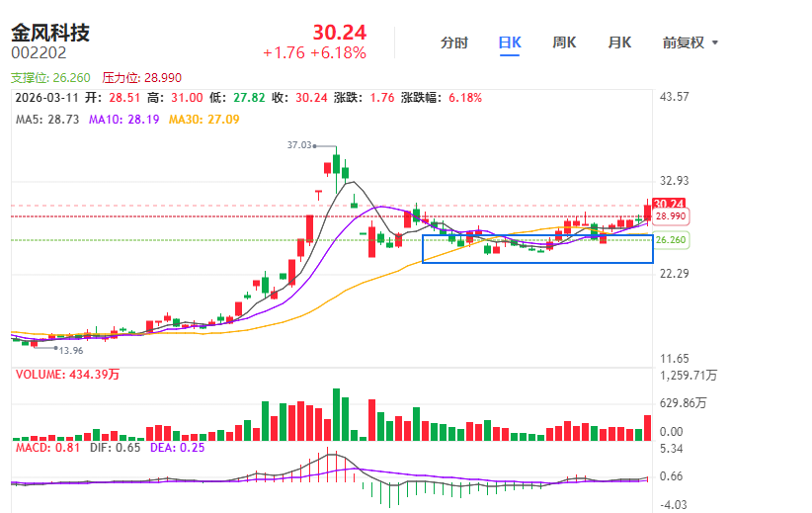812x513 pixels.
Task: Click the 37.03 high price marker
Action: pyautogui.click(x=299, y=145)
